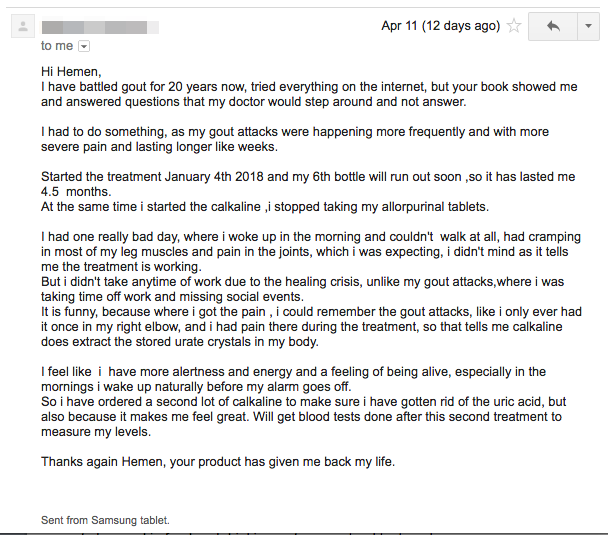608x535 pixels.
Task: Click the 'to me' recipient text
Action: coord(56,46)
